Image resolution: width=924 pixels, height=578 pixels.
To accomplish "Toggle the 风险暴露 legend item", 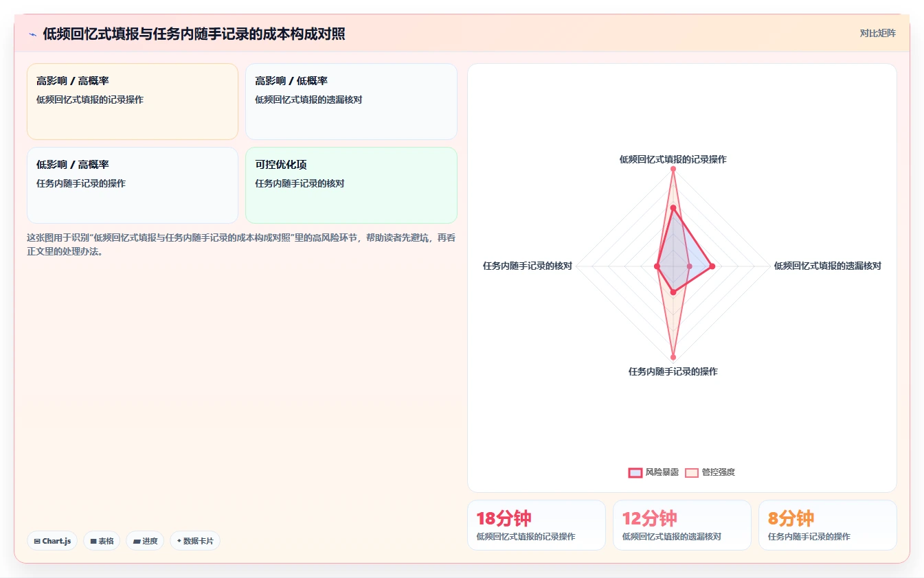I will tap(653, 472).
